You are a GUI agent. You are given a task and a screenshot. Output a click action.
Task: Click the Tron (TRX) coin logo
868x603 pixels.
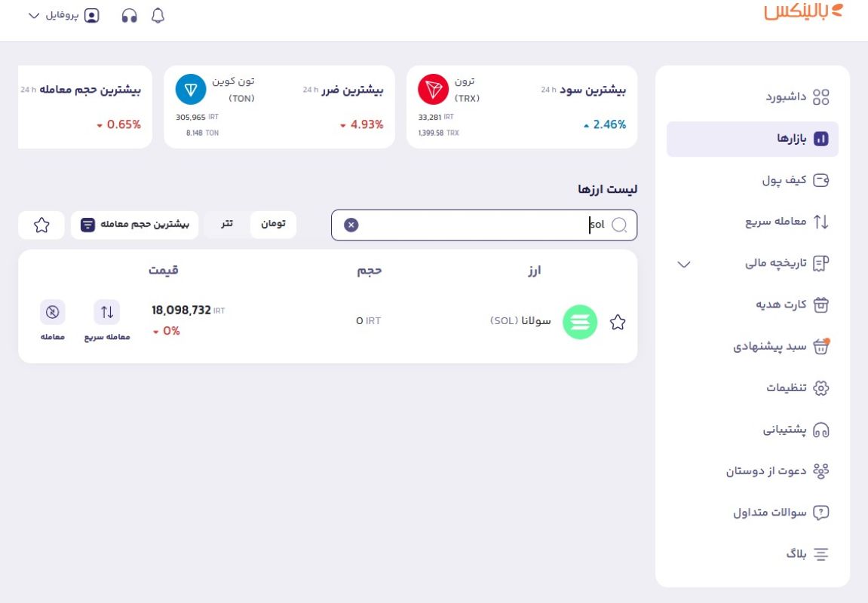coord(433,89)
